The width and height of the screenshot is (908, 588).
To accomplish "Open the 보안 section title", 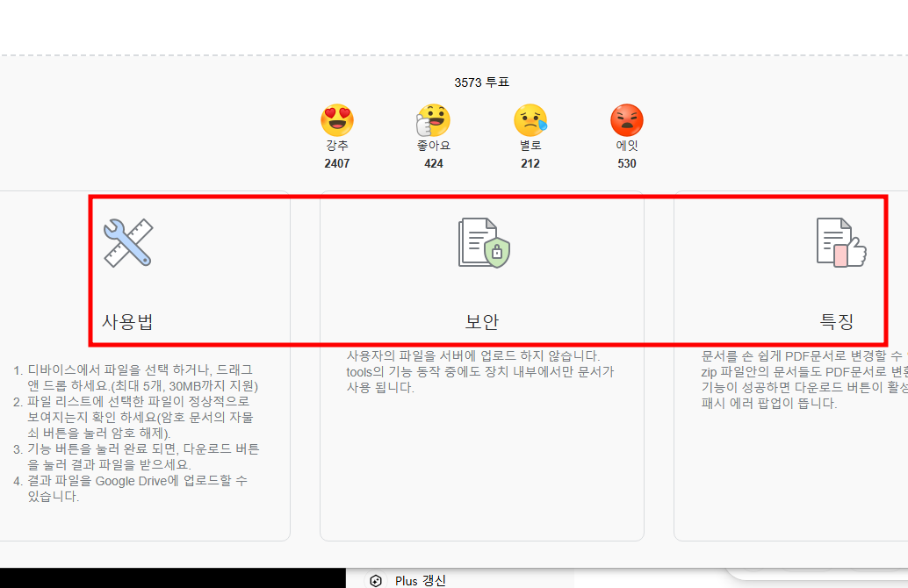I will click(x=481, y=321).
